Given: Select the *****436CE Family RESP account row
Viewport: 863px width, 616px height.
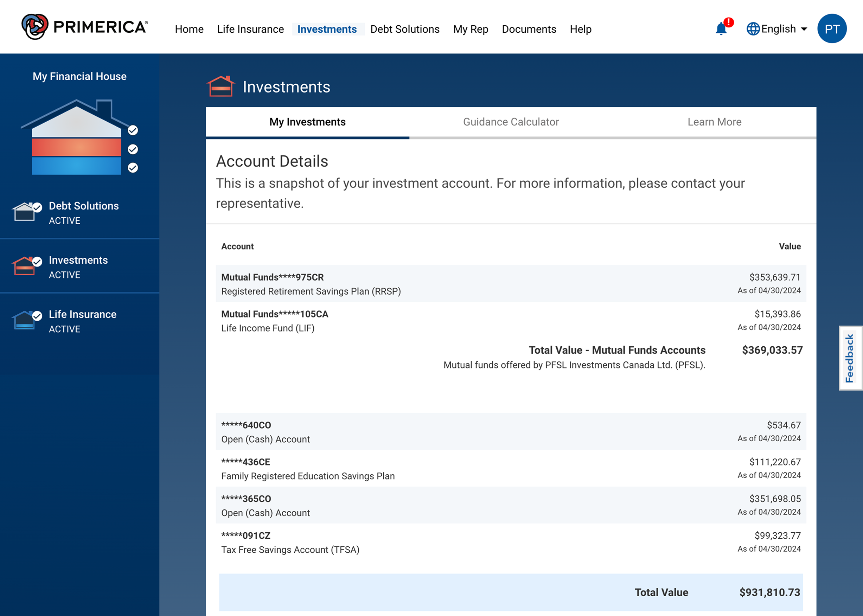Looking at the screenshot, I should click(511, 468).
